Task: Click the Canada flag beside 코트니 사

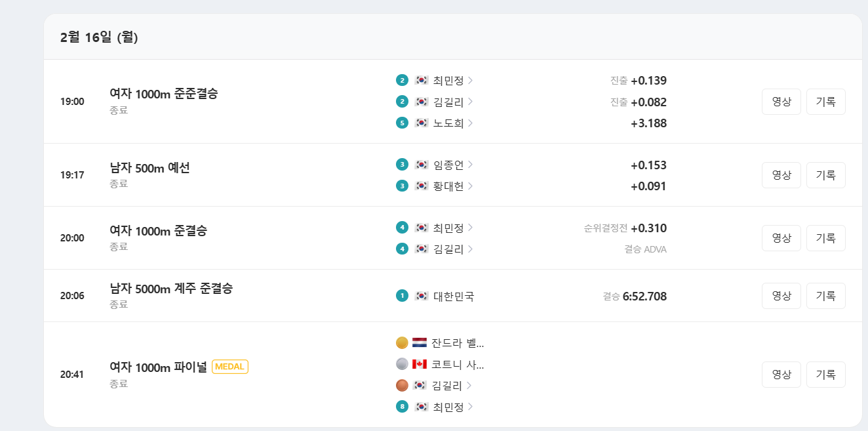Action: click(x=422, y=365)
